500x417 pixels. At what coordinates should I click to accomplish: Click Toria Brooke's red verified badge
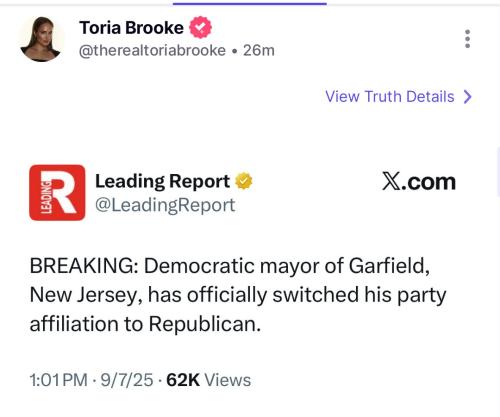point(200,27)
